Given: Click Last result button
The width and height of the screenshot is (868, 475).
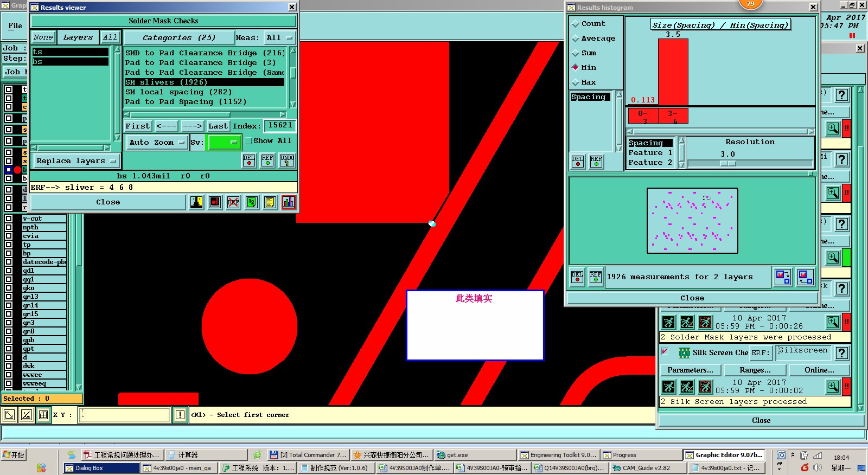Looking at the screenshot, I should click(x=218, y=126).
